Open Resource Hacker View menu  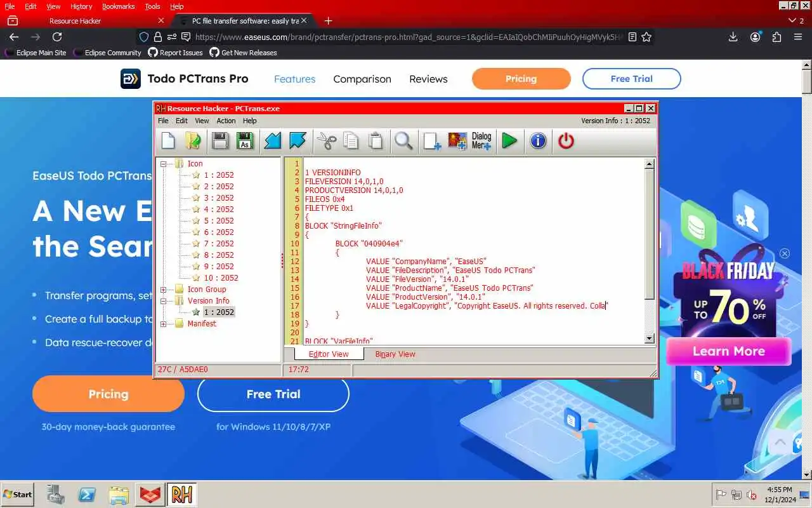point(202,121)
